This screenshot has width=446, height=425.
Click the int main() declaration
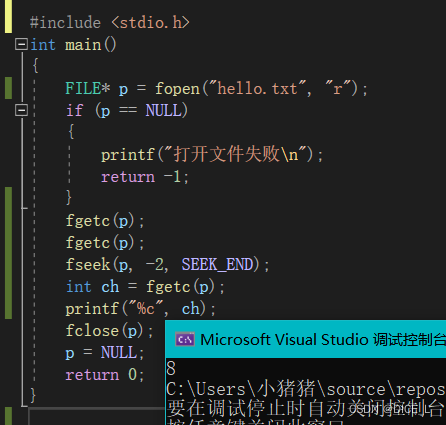coord(73,45)
